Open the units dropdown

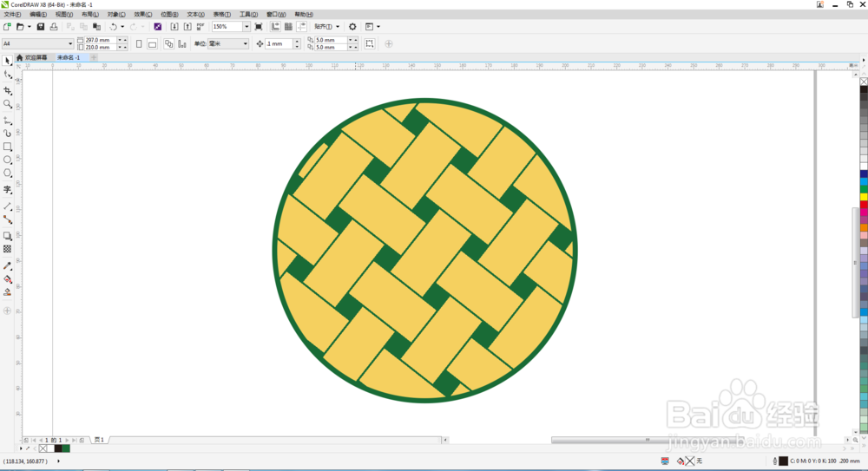pyautogui.click(x=246, y=43)
